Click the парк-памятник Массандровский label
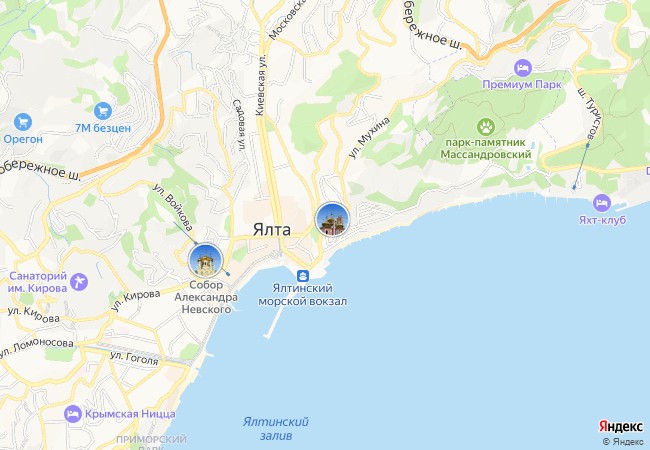Viewport: 650px width, 450px height. click(x=485, y=148)
